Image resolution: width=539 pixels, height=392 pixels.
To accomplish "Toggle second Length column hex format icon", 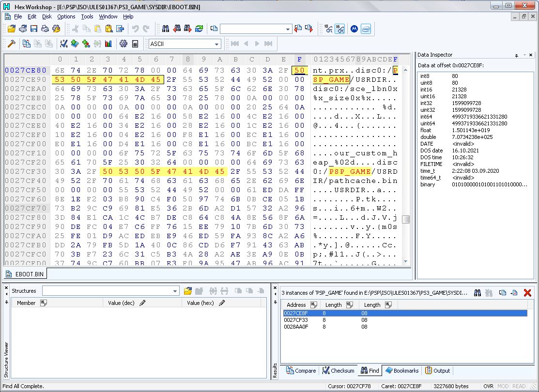I will click(x=388, y=305).
